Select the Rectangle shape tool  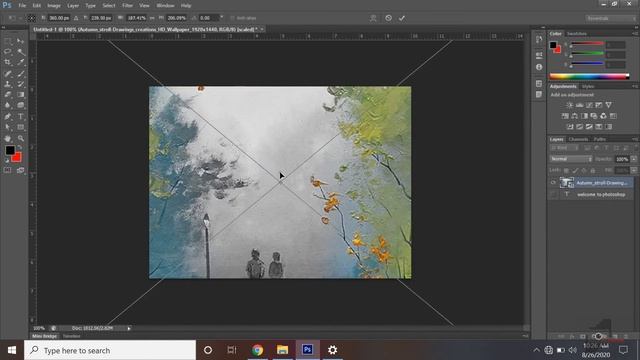tap(20, 127)
